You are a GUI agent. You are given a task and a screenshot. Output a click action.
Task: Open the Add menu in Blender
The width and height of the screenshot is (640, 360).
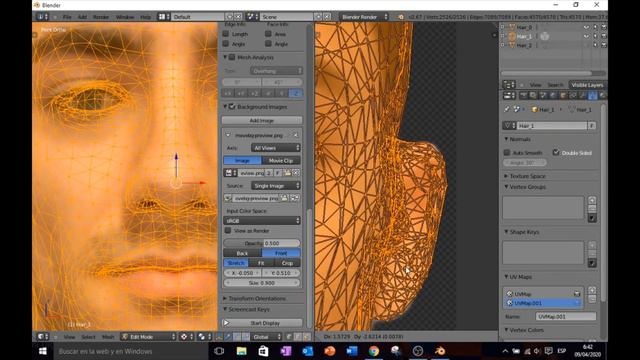[x=82, y=17]
